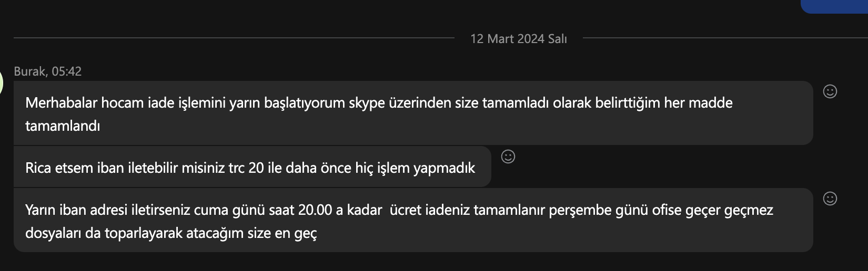868x271 pixels.
Task: Click the time '20.00' in the third message
Action: 315,210
